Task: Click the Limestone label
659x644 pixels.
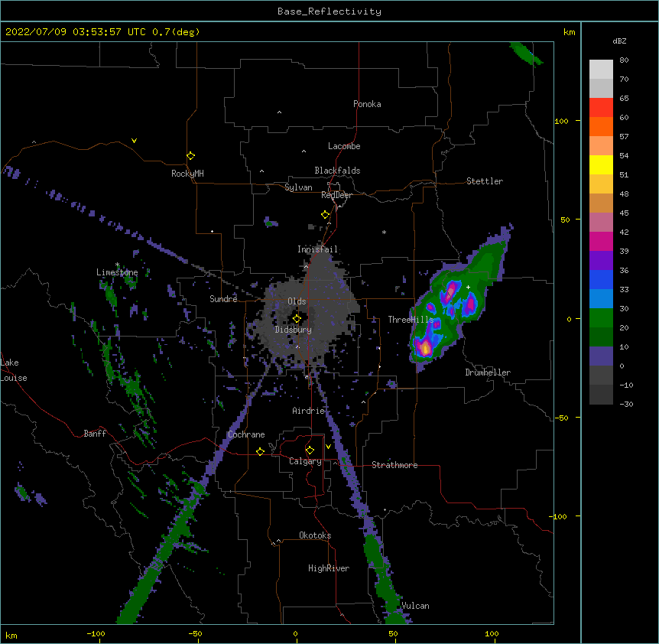Action: [x=117, y=272]
